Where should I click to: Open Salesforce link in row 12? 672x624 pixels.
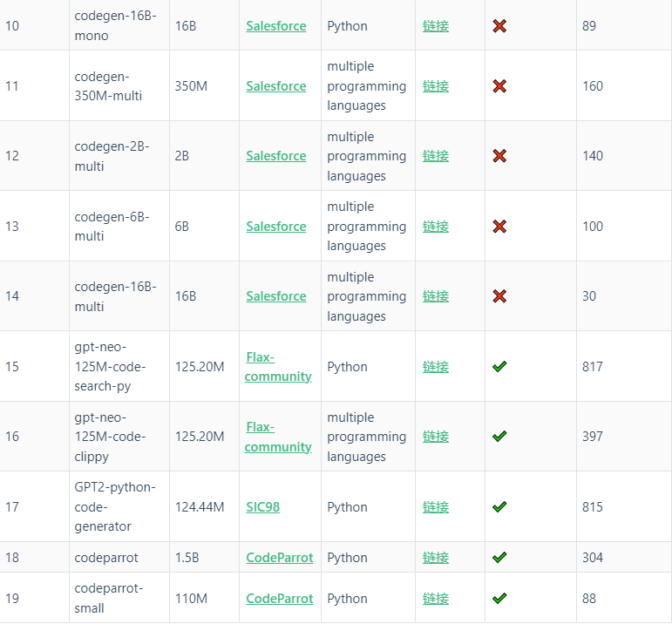276,156
